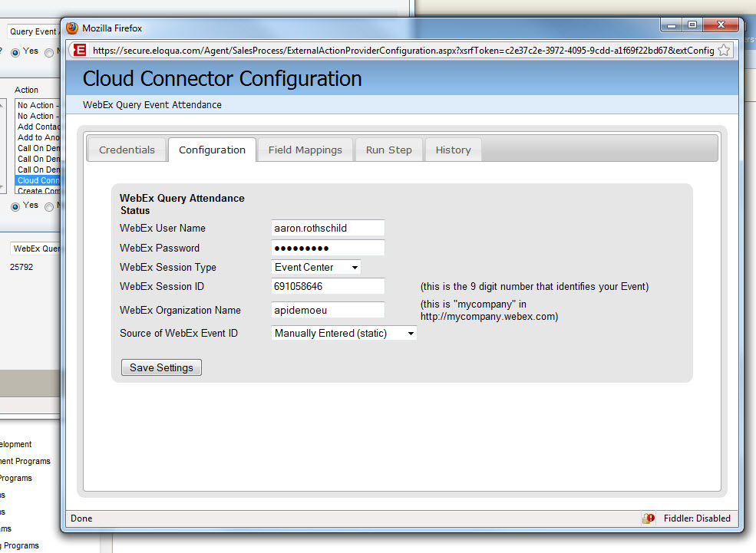Click the Done status bar text
Image resolution: width=756 pixels, height=553 pixels.
click(81, 518)
